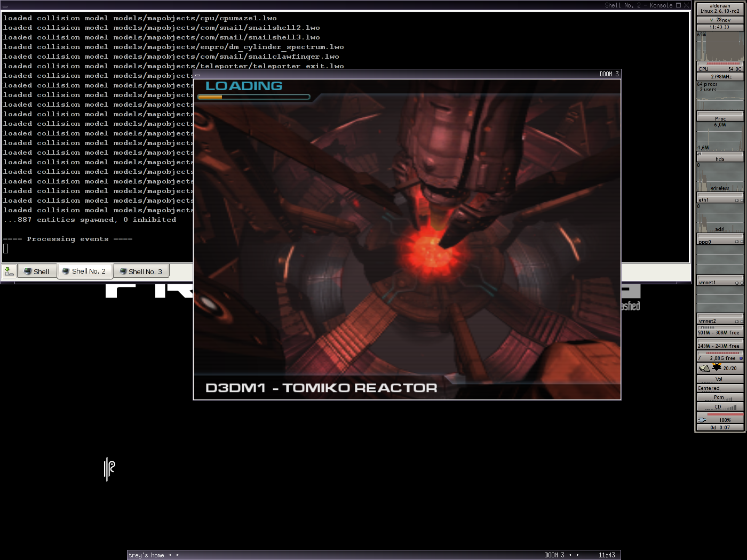The width and height of the screenshot is (747, 560).
Task: Click the Centered balance panel
Action: (720, 388)
